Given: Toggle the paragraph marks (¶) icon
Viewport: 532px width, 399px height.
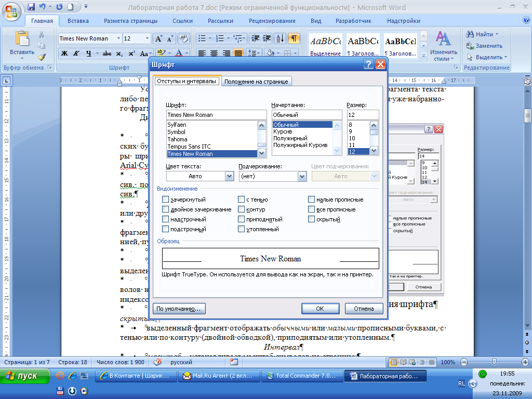Looking at the screenshot, I should pyautogui.click(x=294, y=38).
